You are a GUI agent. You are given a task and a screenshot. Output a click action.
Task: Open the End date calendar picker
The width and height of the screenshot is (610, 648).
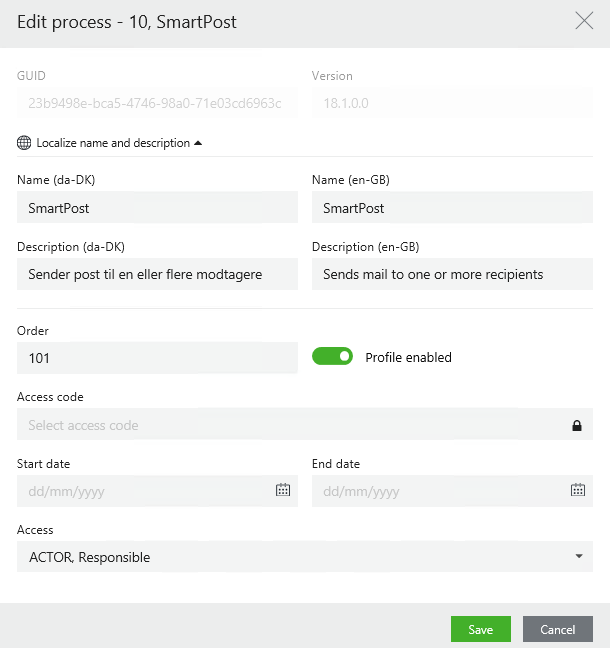point(577,490)
